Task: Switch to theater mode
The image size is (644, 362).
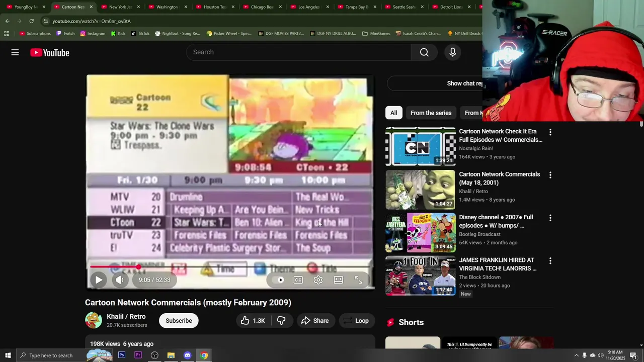Action: pyautogui.click(x=338, y=280)
